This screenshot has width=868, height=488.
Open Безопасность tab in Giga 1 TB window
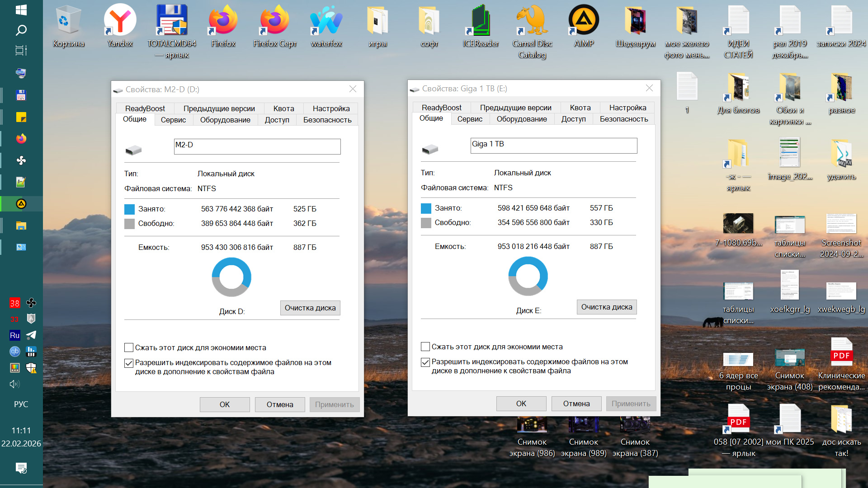pyautogui.click(x=623, y=119)
